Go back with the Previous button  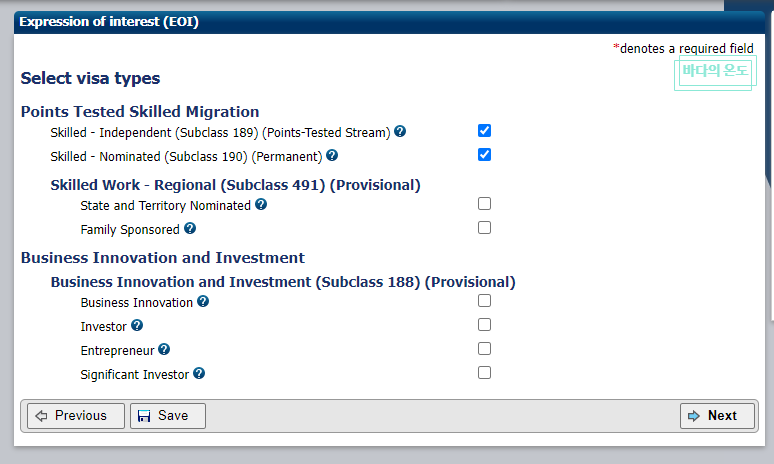(76, 416)
